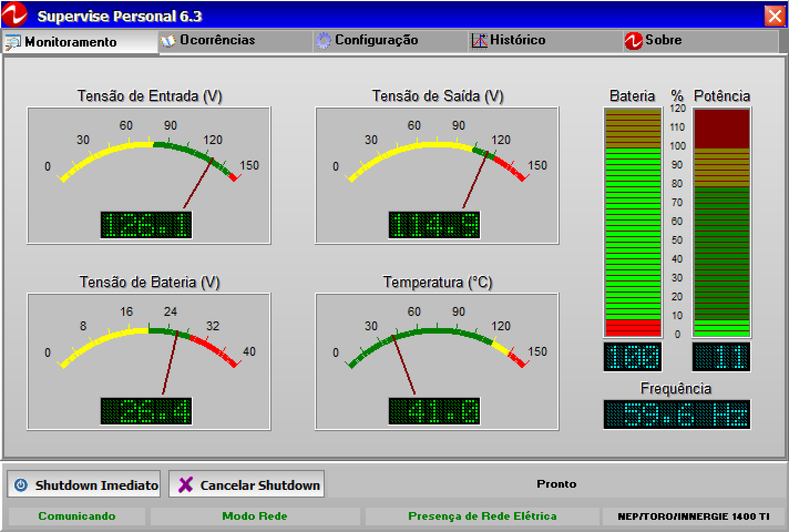The height and width of the screenshot is (532, 789).
Task: Click the power icon on Shutdown Imediato
Action: tap(21, 485)
